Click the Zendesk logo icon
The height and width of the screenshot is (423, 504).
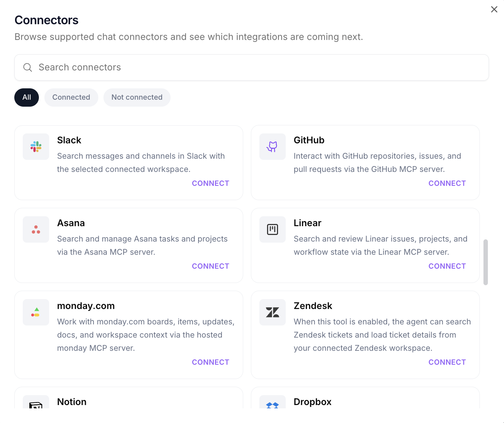[272, 312]
